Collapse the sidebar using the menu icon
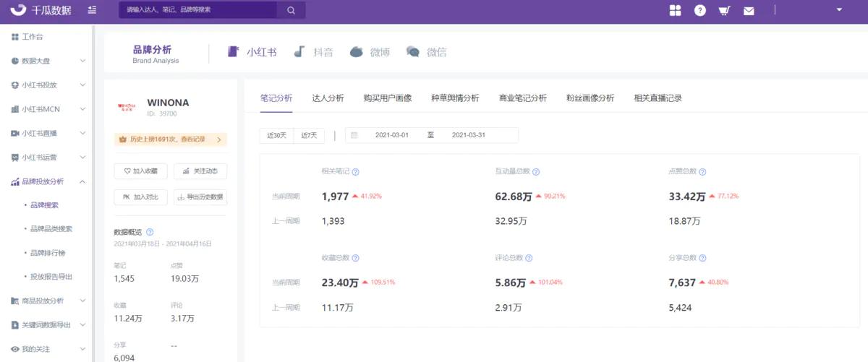This screenshot has width=868, height=362. 91,10
